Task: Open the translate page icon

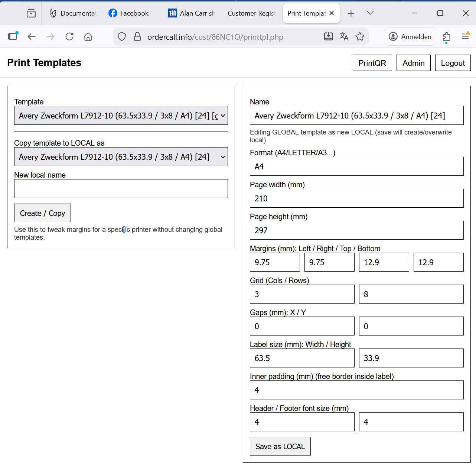Action: point(344,36)
